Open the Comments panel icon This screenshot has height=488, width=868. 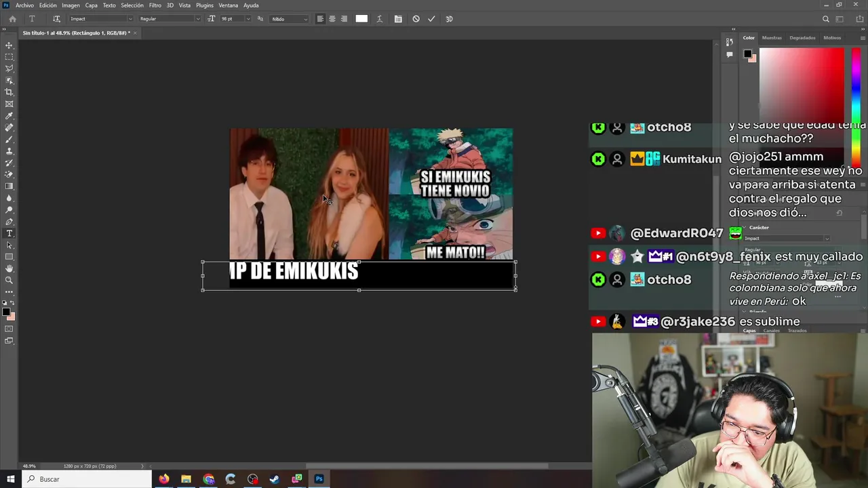click(x=729, y=54)
